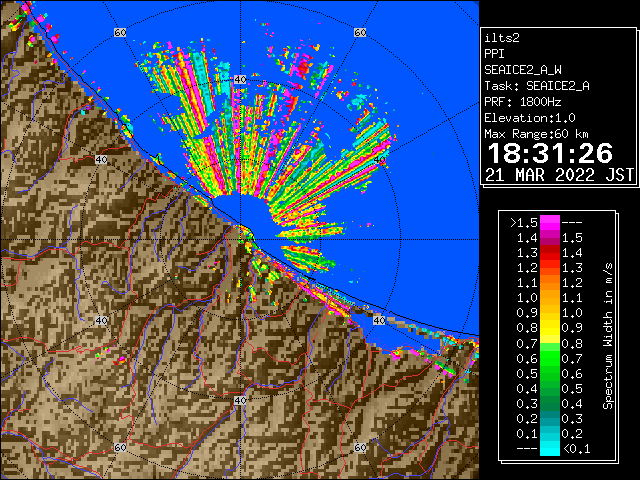The height and width of the screenshot is (480, 640).
Task: Click the 'Spectrum Width in m/s' legend title
Action: coord(608,336)
